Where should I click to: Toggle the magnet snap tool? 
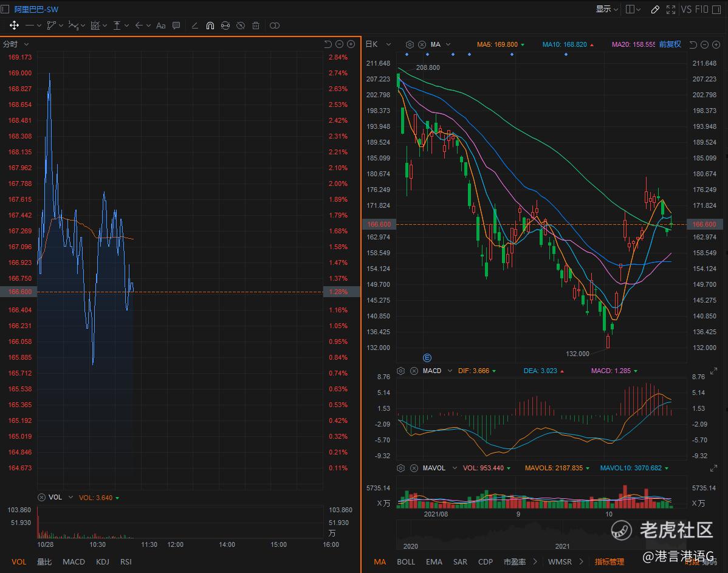pos(210,26)
